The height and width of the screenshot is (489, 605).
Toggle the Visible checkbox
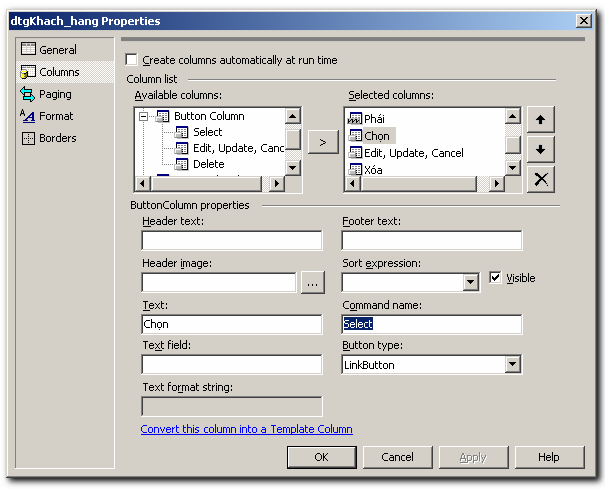click(x=495, y=278)
